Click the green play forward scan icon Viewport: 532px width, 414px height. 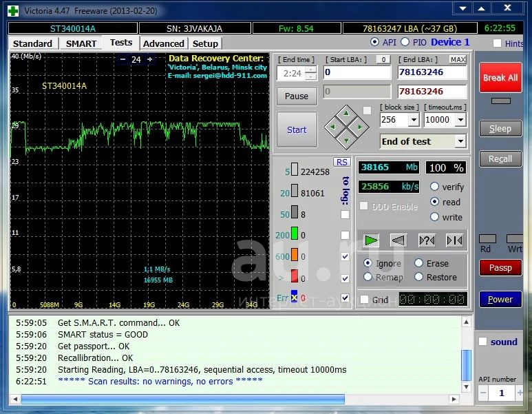(x=371, y=240)
